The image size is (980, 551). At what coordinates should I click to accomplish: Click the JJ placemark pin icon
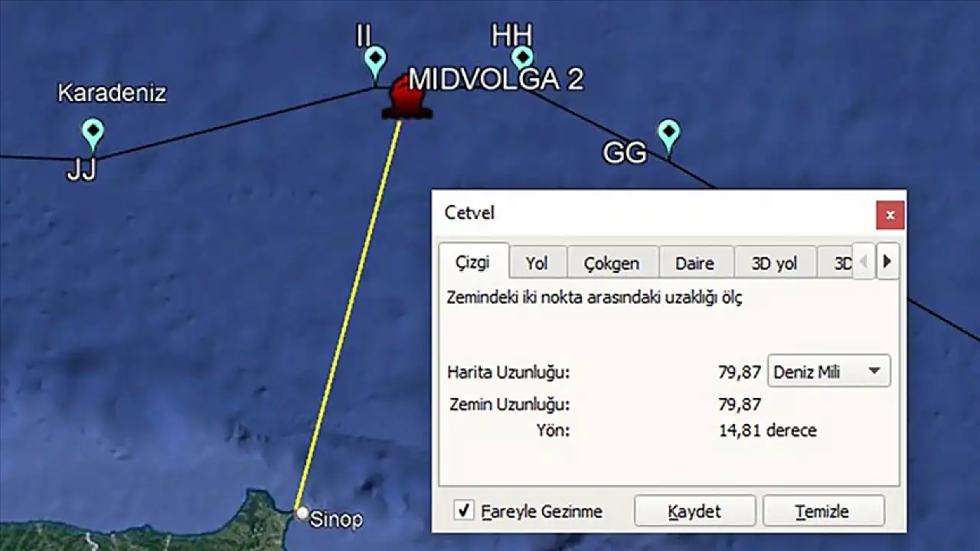tap(93, 135)
